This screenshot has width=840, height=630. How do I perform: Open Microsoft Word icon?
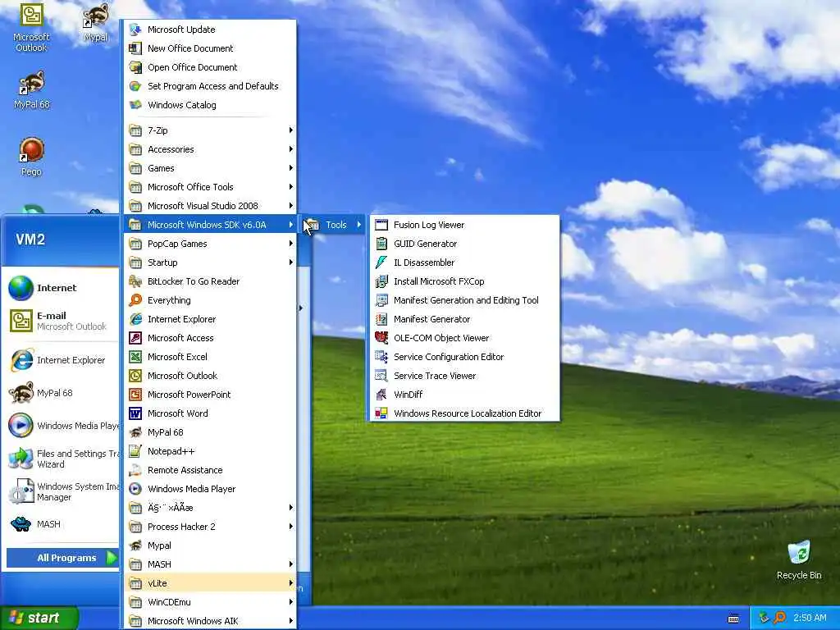(135, 413)
